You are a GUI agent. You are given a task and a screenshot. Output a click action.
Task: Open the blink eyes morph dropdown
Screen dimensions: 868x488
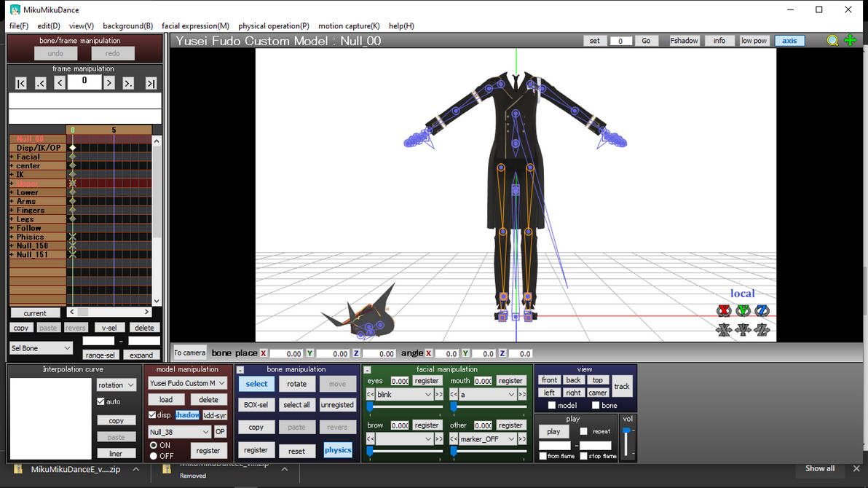404,394
